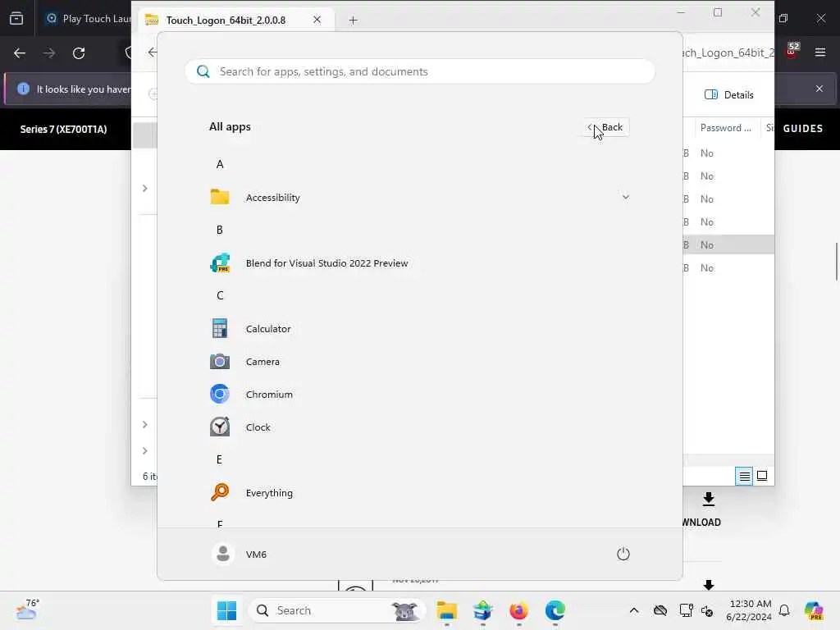Open the notifications bell
Viewport: 840px width, 630px height.
point(784,610)
